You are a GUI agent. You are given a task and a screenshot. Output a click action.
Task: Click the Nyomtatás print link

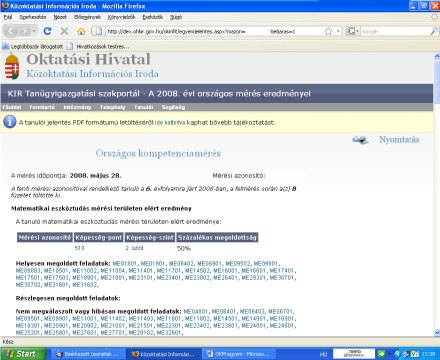point(399,140)
